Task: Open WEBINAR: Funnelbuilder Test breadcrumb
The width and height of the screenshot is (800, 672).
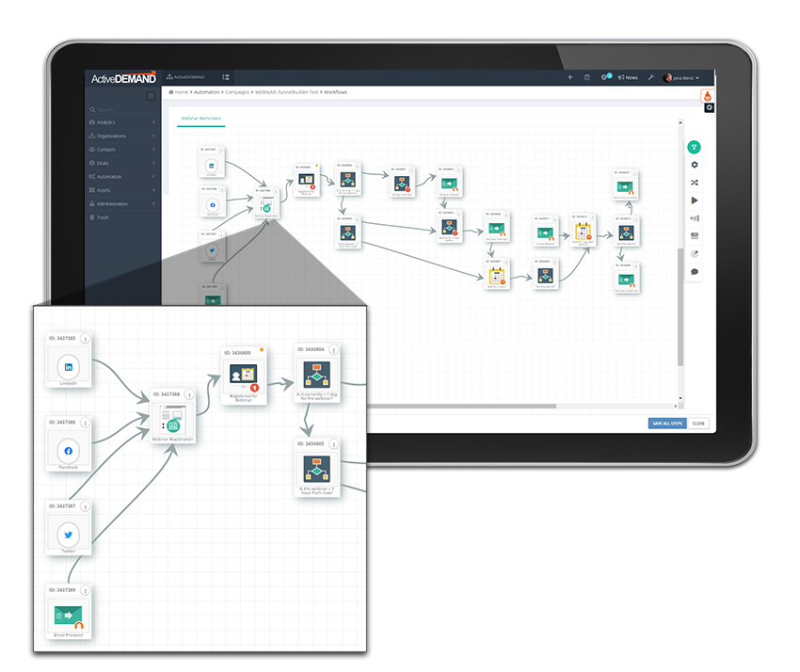Action: [287, 92]
